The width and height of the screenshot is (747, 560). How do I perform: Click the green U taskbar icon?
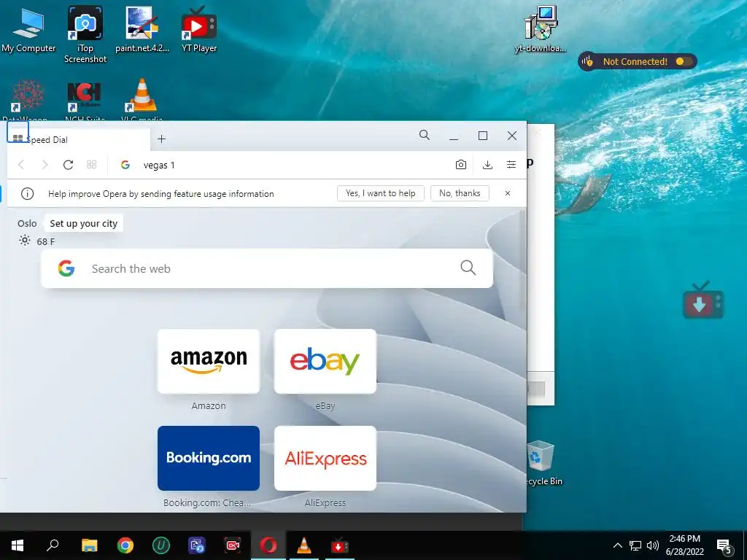point(161,545)
